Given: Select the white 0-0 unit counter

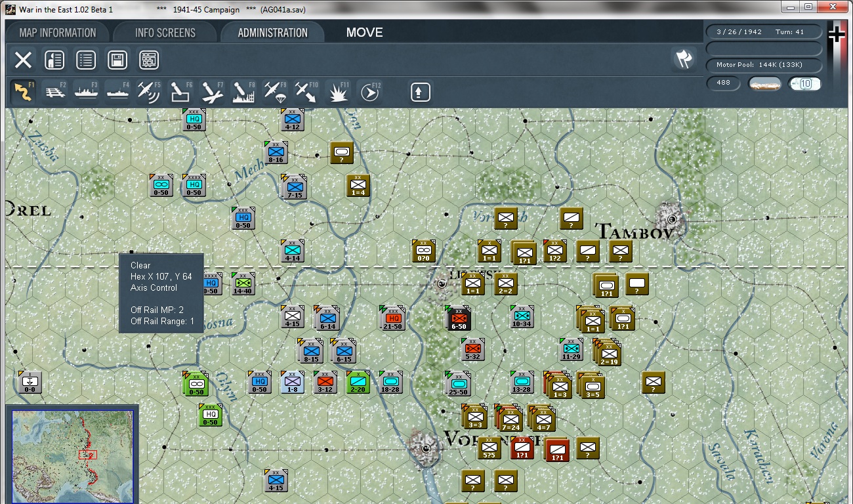Looking at the screenshot, I should pos(30,382).
